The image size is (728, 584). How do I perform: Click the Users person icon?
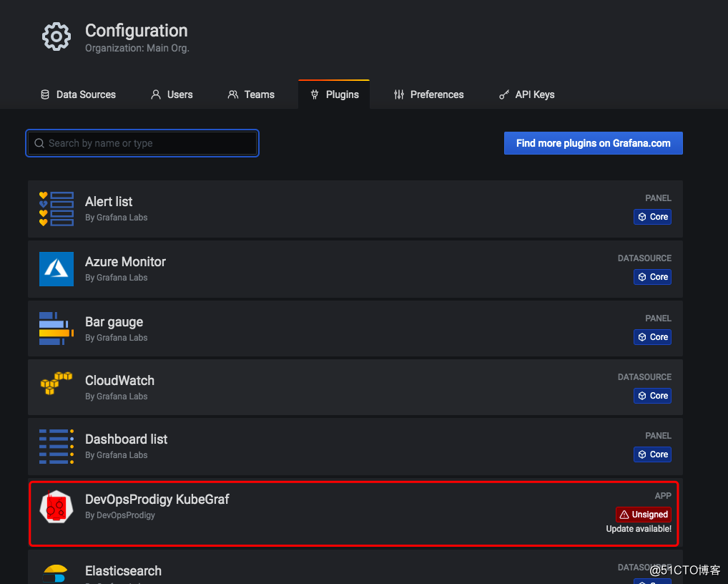[x=156, y=94]
